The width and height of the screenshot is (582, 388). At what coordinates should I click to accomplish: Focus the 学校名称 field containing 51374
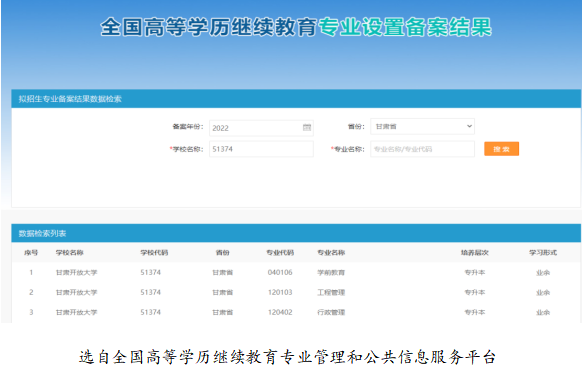point(261,149)
